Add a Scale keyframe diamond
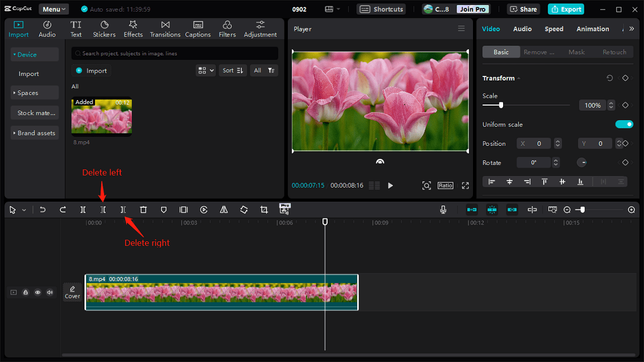644x362 pixels. tap(625, 106)
